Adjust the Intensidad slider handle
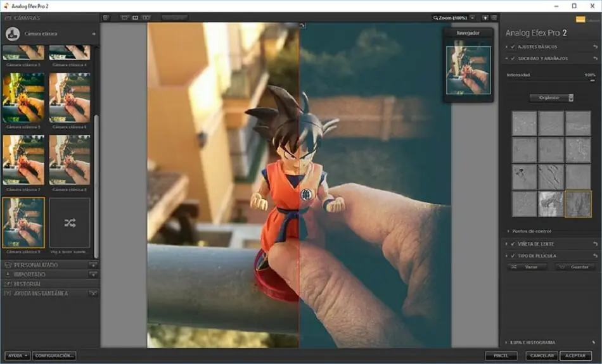 coord(592,80)
